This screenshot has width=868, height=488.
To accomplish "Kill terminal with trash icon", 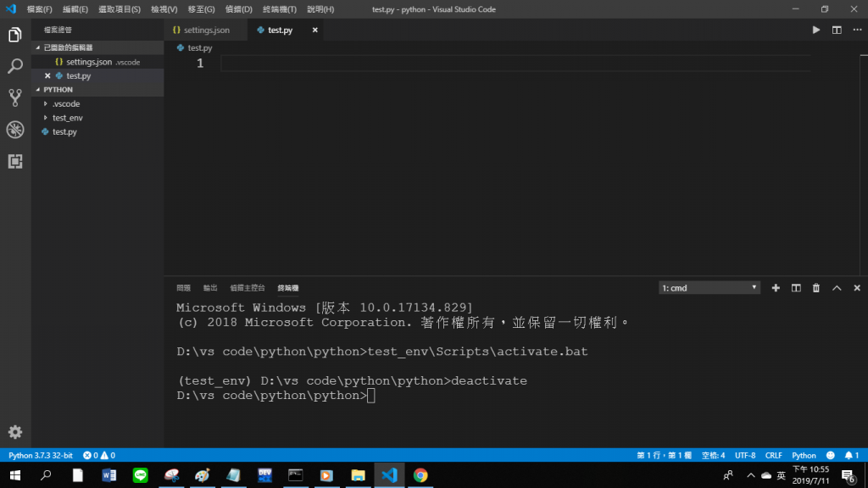I will coord(816,288).
